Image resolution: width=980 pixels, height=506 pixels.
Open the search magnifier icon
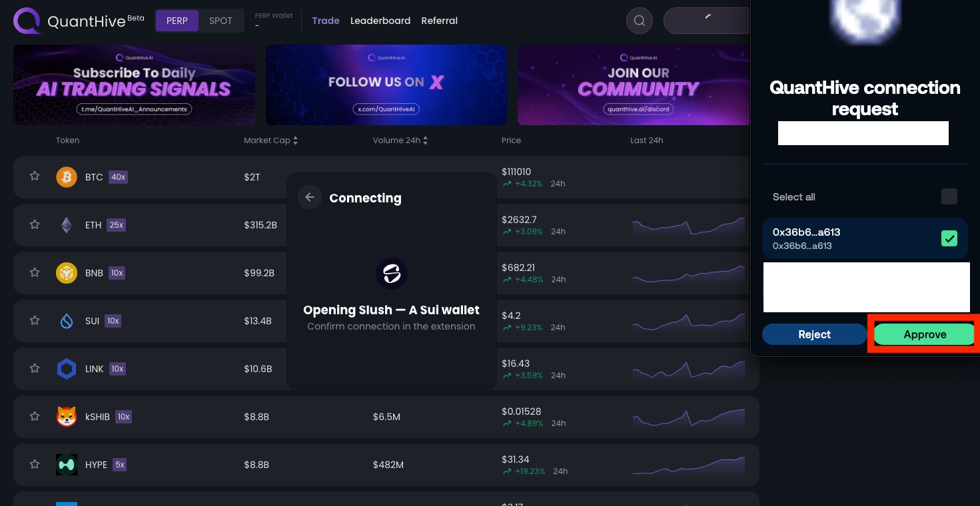click(639, 21)
